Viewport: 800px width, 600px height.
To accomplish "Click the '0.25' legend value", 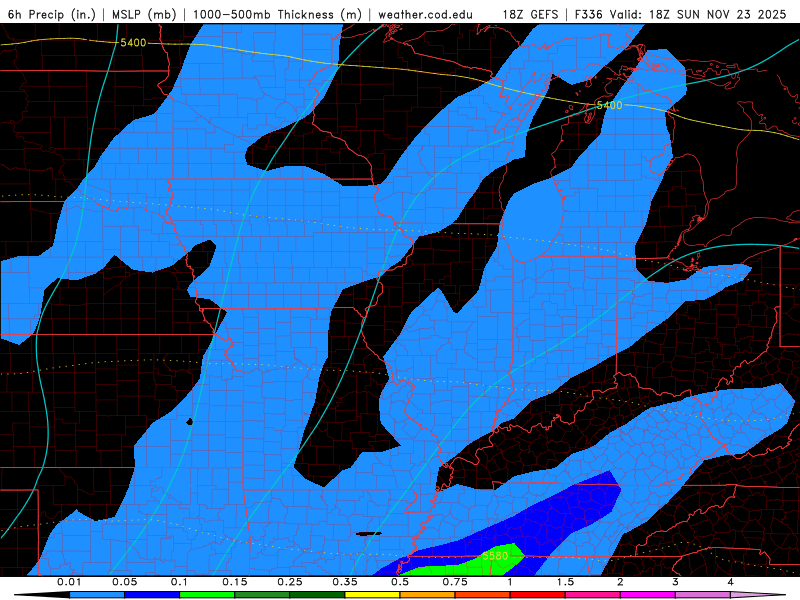I will (x=290, y=582).
